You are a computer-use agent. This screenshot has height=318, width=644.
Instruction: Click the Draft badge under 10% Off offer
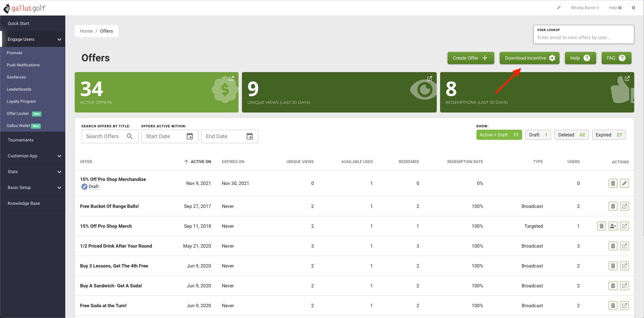(91, 187)
